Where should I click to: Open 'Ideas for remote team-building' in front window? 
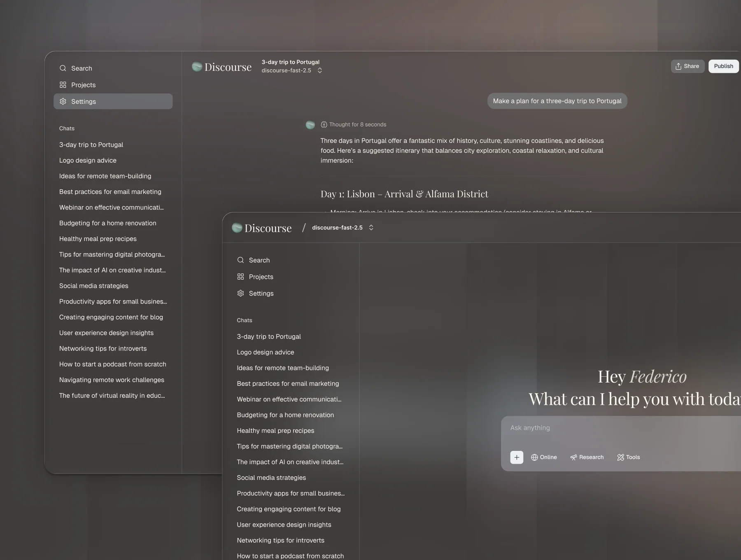pyautogui.click(x=283, y=368)
